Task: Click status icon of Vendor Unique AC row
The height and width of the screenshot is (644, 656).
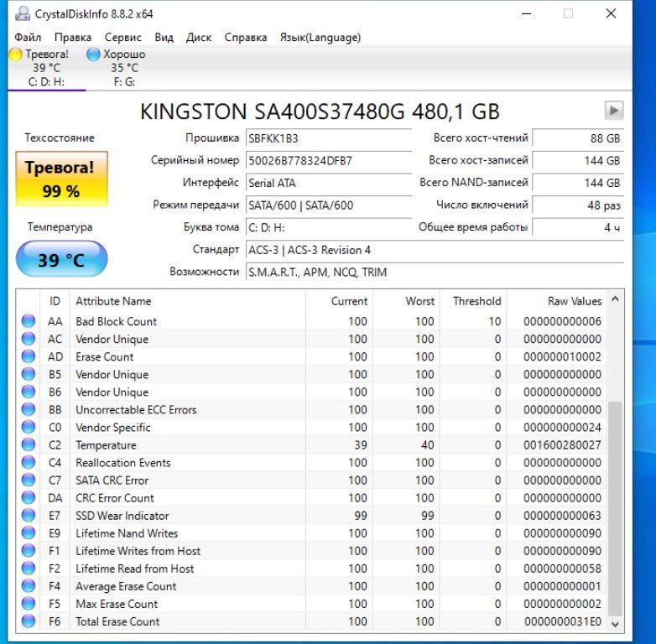Action: tap(28, 338)
